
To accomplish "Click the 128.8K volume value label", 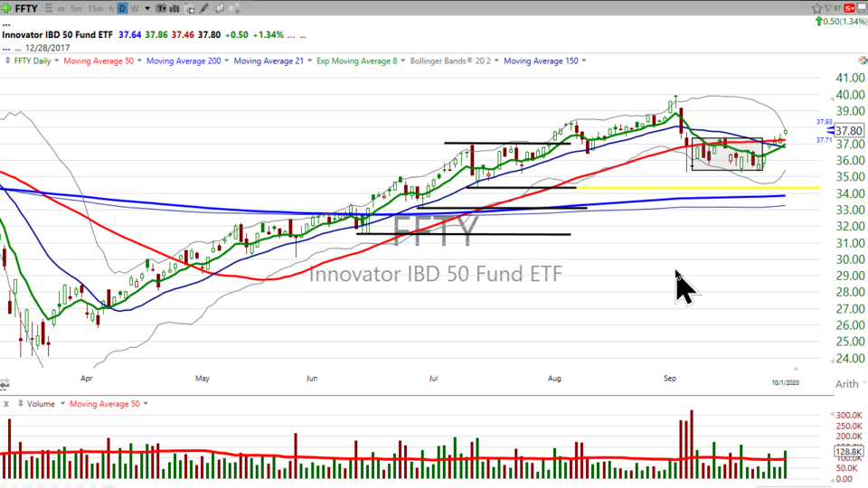I will 848,452.
